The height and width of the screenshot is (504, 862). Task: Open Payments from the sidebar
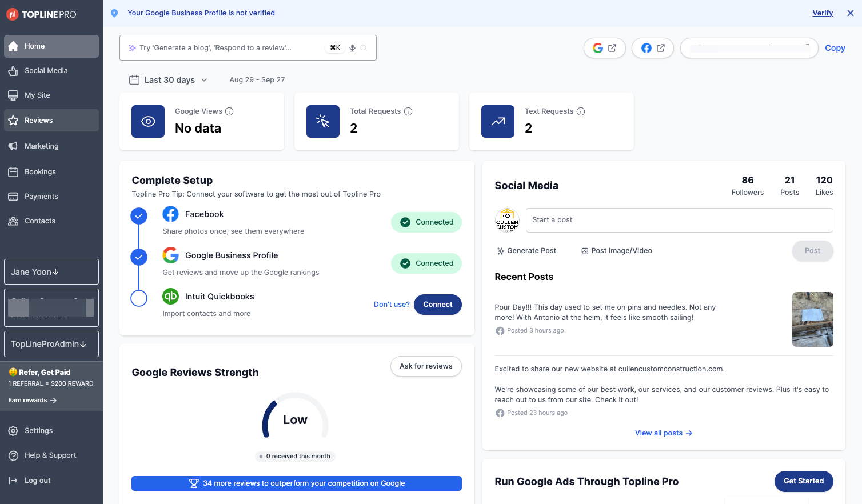[51, 197]
